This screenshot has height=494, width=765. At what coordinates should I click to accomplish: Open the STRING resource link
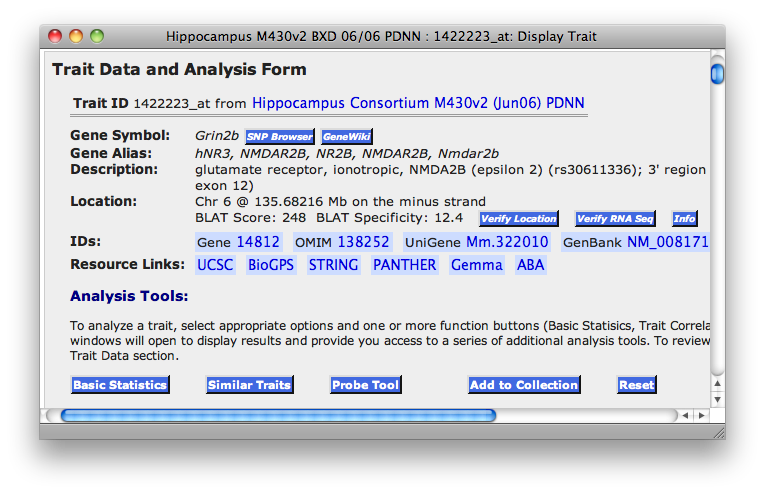coord(332,265)
